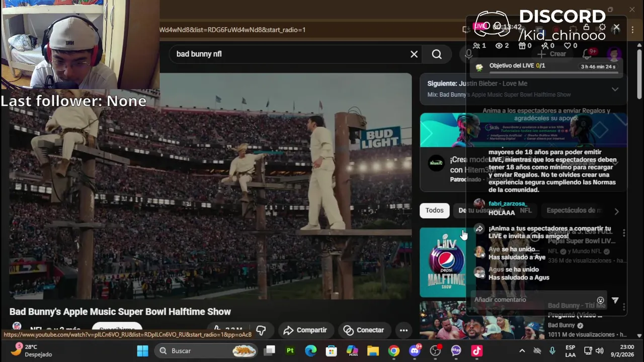644x362 pixels.
Task: Click the viewers eye count icon
Action: pos(499,46)
